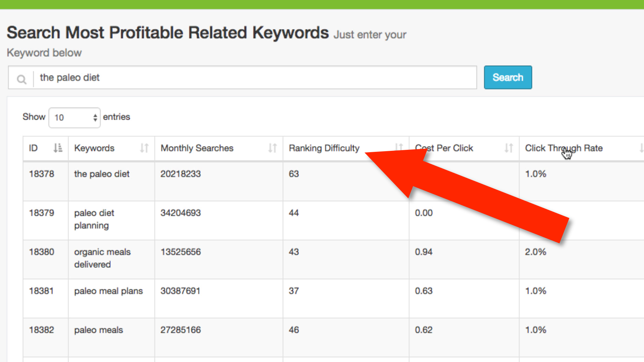Click ID 18378 cell

tap(42, 174)
